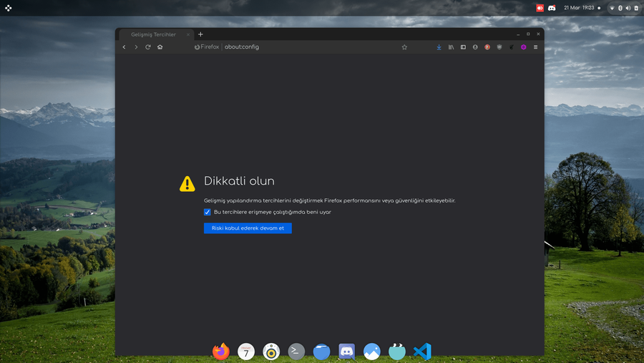Image resolution: width=644 pixels, height=363 pixels.
Task: Close the Gelişmiş Tercihler tab
Action: [x=187, y=34]
